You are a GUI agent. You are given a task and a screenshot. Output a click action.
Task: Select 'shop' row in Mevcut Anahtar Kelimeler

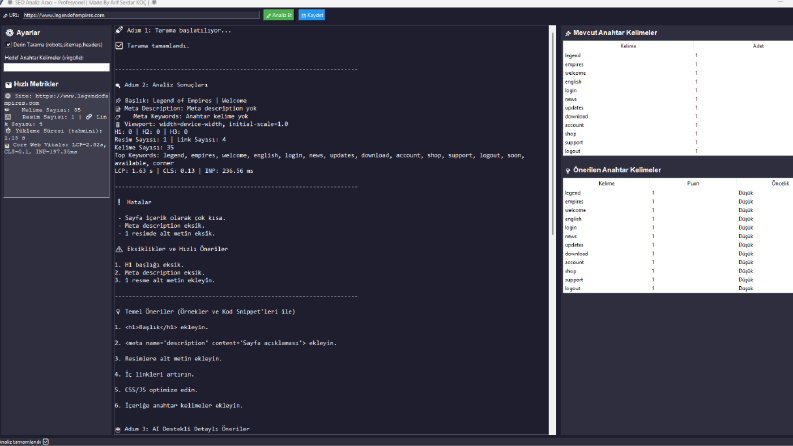tap(678, 133)
